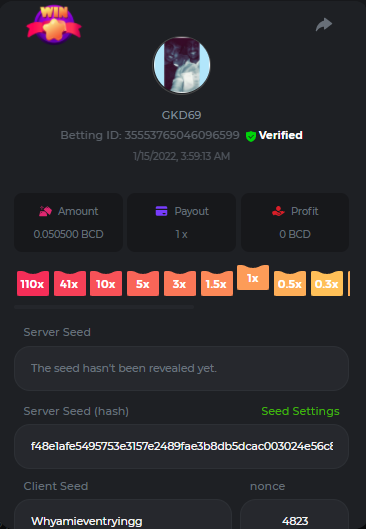The height and width of the screenshot is (529, 366).
Task: Select the 0.5x multiplier tile
Action: click(x=290, y=283)
